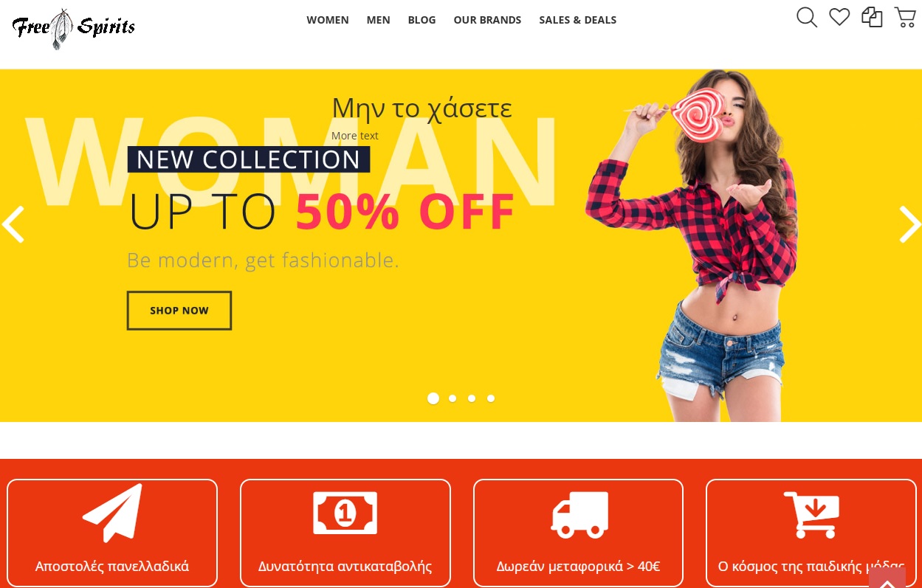This screenshot has width=922, height=588.
Task: Open the WOMEN menu
Action: (x=328, y=20)
